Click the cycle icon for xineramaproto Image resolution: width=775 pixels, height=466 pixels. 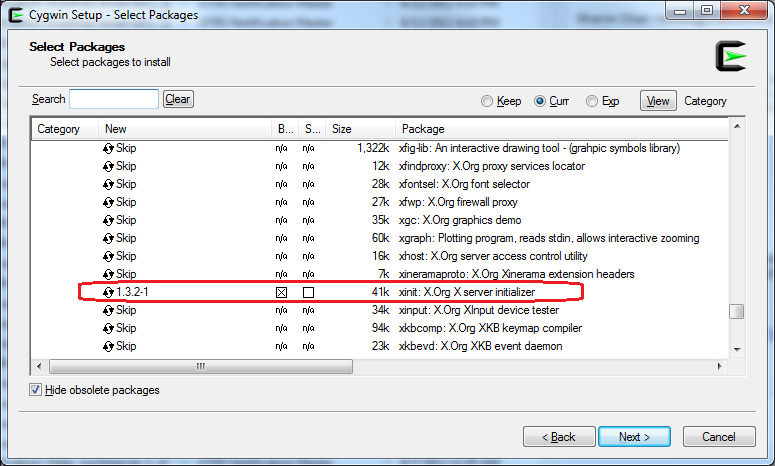(108, 274)
